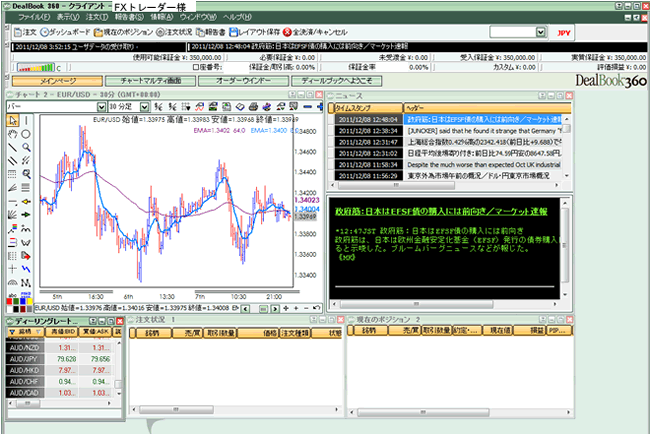Select the arc semicircle drawing tool
This screenshot has height=434, width=650.
point(13,283)
